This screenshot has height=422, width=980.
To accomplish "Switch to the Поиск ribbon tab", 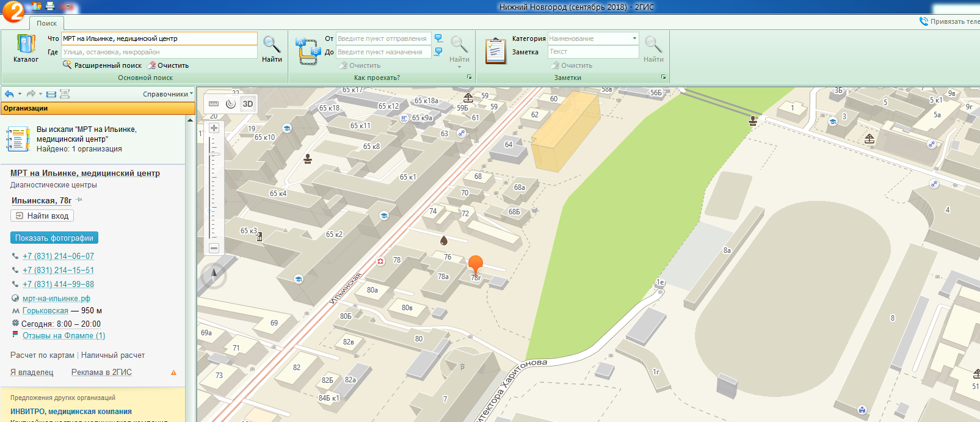I will (46, 23).
